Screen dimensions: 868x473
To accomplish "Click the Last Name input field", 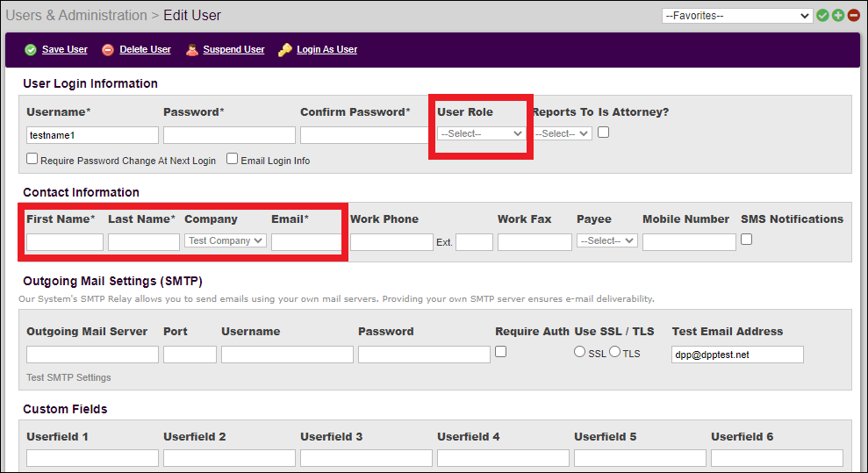I will [x=144, y=242].
